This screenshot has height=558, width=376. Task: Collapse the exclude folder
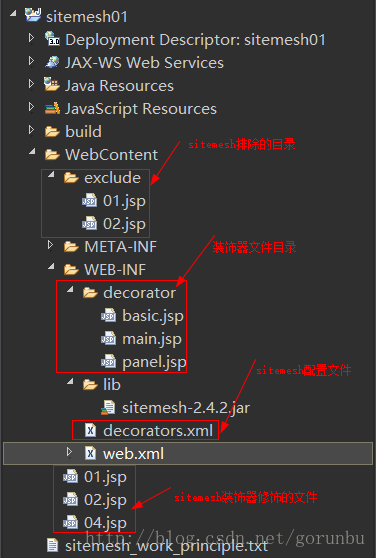52,174
